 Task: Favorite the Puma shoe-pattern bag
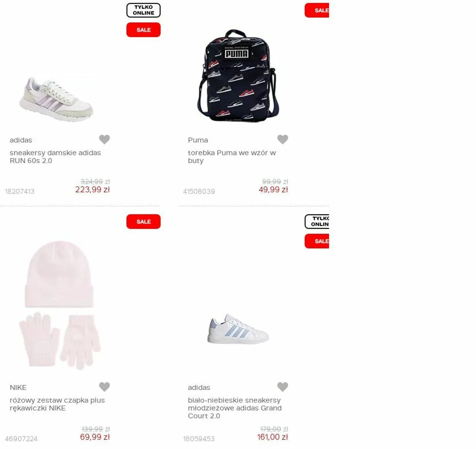click(283, 139)
